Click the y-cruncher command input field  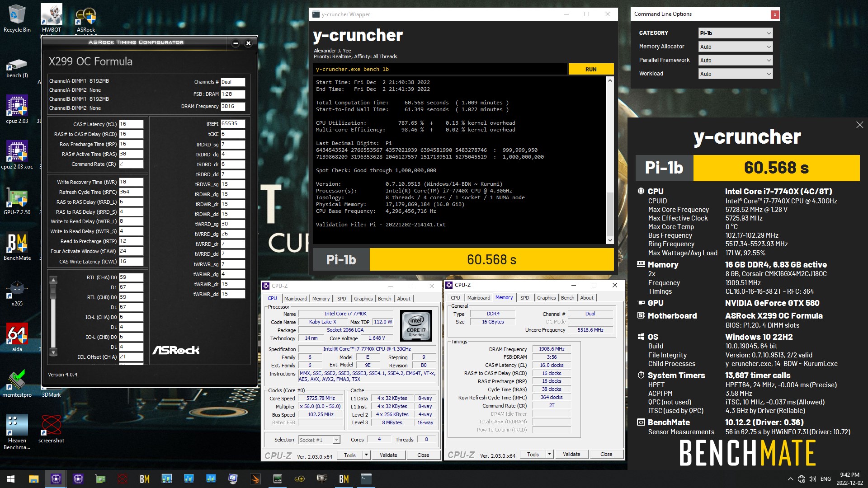pos(440,69)
